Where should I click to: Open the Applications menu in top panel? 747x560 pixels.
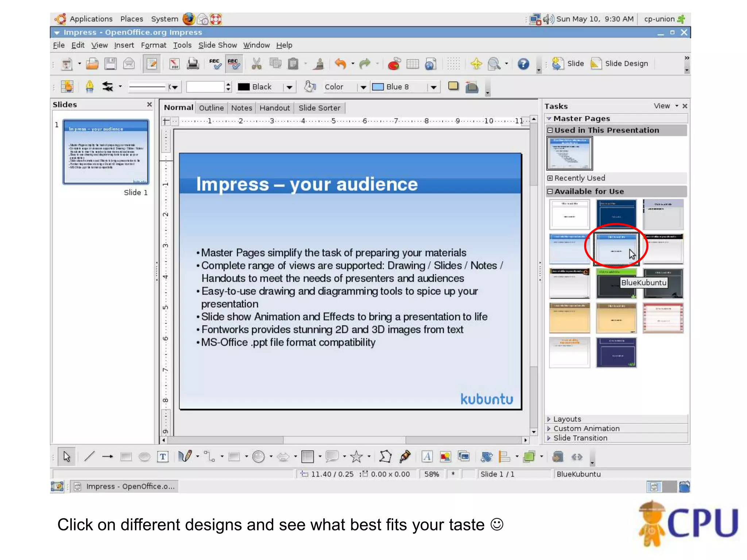[x=91, y=19]
